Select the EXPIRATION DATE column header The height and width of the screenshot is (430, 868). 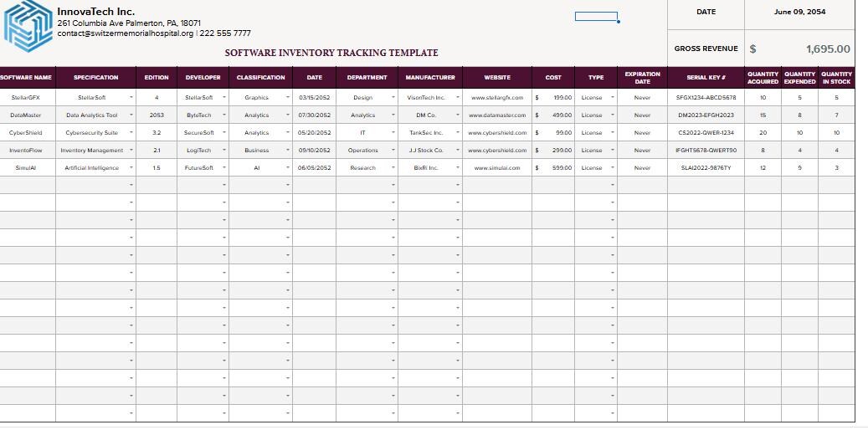(642, 78)
